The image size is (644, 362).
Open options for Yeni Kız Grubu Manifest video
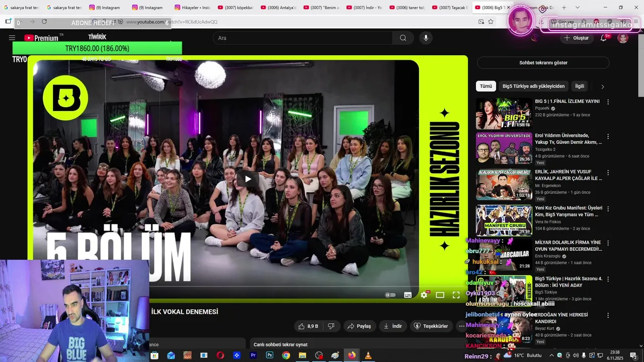pyautogui.click(x=608, y=209)
